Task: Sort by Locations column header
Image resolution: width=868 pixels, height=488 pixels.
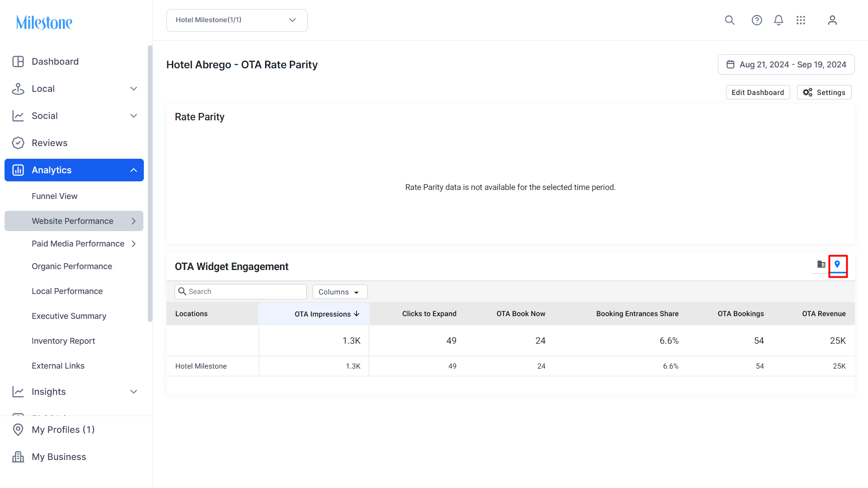Action: (191, 314)
